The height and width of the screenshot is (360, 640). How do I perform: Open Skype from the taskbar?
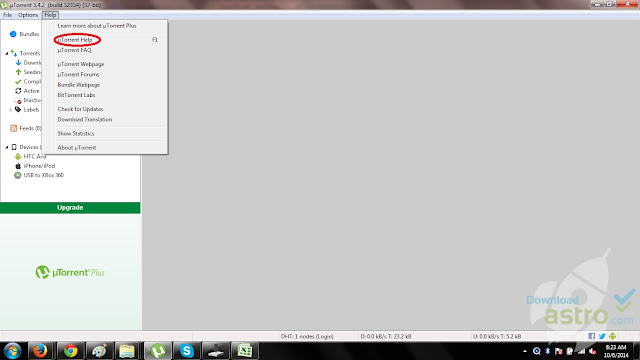point(187,351)
